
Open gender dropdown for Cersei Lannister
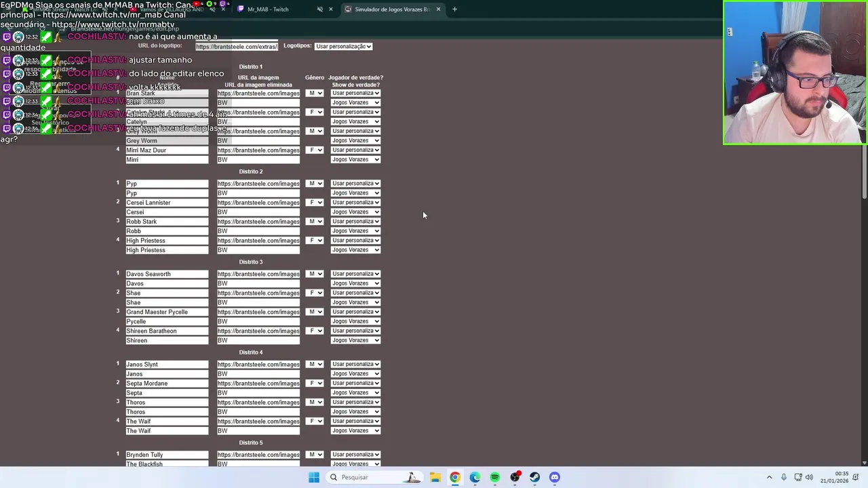pos(315,203)
